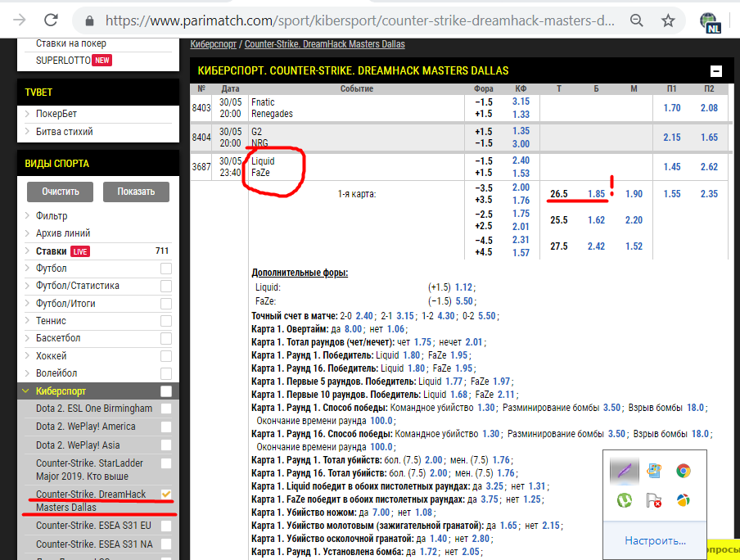Viewport: 740px width, 560px height.
Task: Open Counter-Strike. DreamHack Masters Dallas breadcrumb link
Action: point(325,44)
